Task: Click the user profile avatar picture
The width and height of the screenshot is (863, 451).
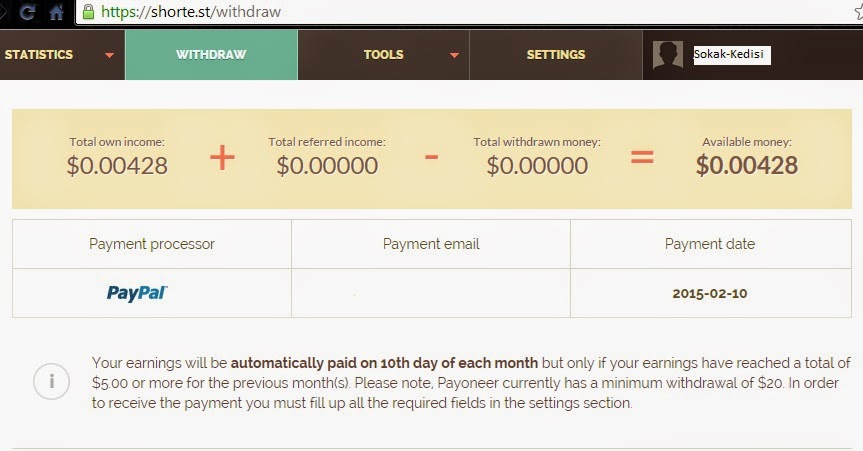Action: (x=668, y=55)
